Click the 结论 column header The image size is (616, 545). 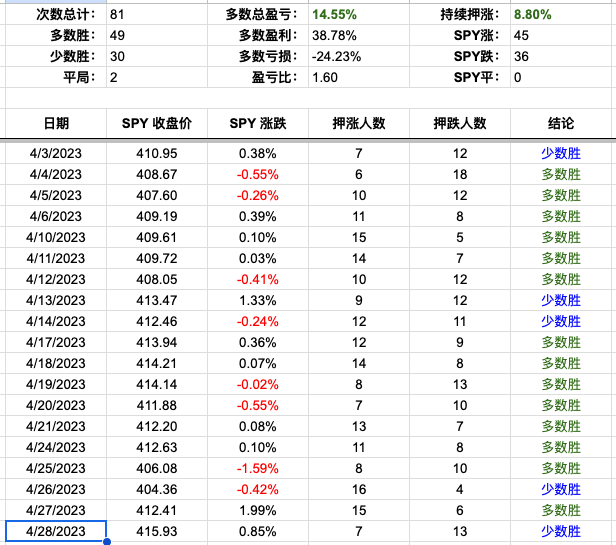coord(561,123)
